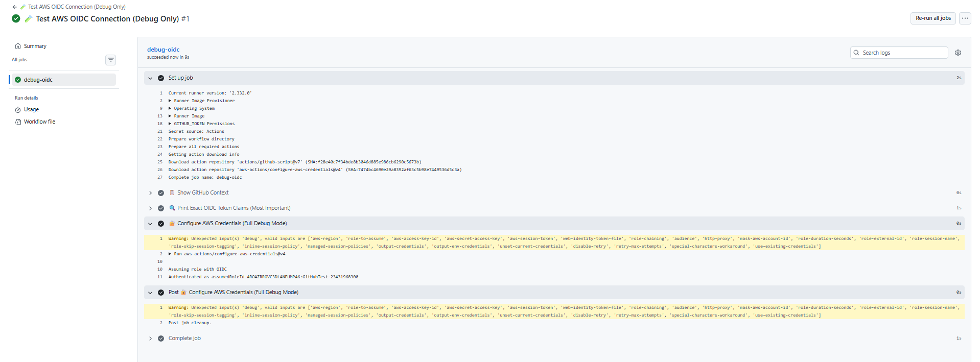Click the warning line in Post Configure AWS Credentials step
Screen dimensions: 980x362
click(x=554, y=311)
